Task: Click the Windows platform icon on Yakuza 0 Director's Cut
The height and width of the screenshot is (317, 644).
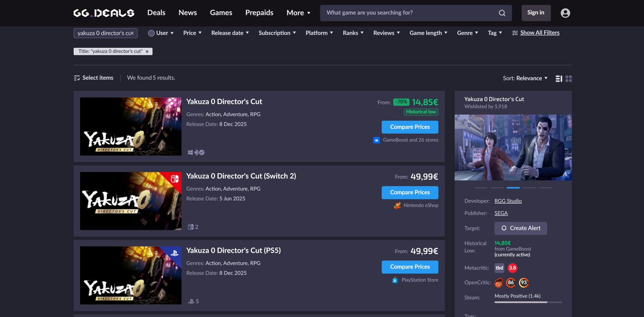Action: coord(190,152)
